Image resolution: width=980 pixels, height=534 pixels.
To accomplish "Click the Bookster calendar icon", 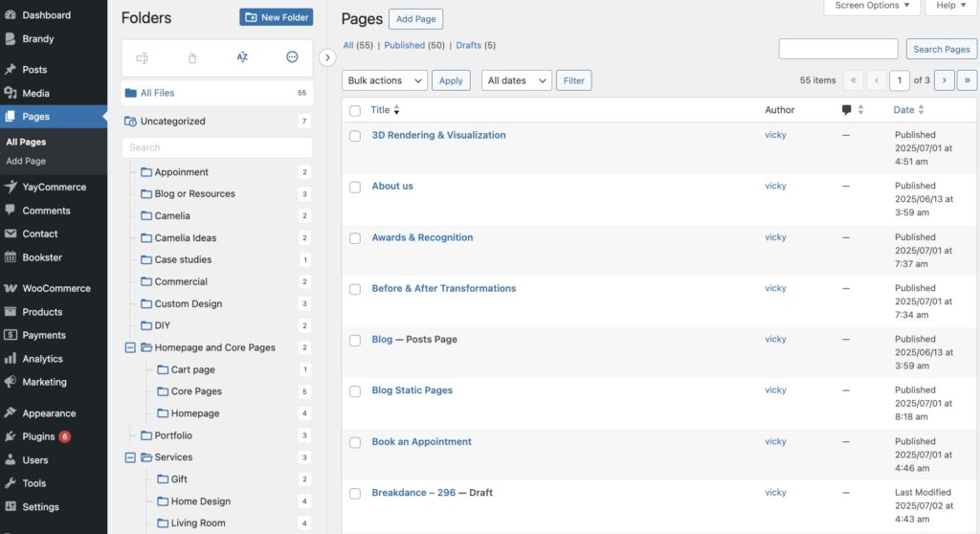I will [x=10, y=257].
